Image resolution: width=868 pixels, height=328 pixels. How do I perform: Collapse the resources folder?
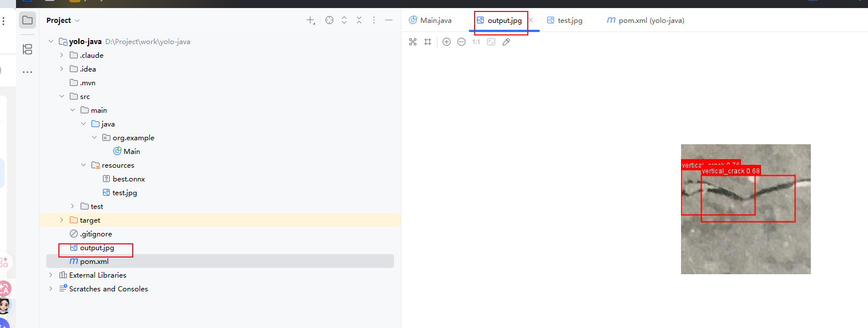point(83,165)
